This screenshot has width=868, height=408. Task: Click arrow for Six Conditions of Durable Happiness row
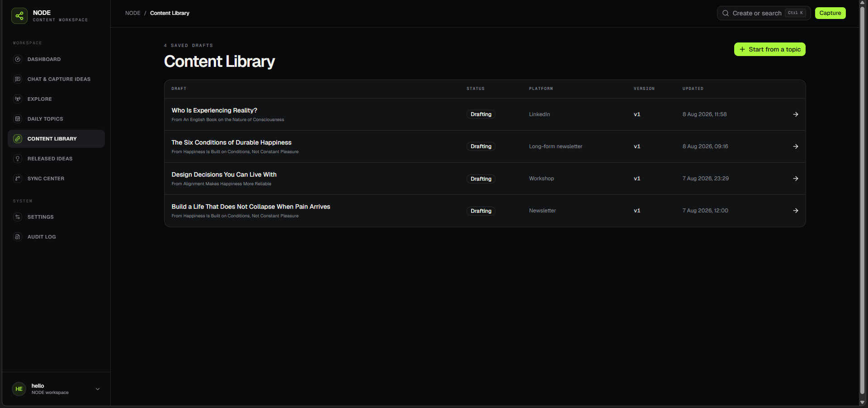pyautogui.click(x=796, y=146)
